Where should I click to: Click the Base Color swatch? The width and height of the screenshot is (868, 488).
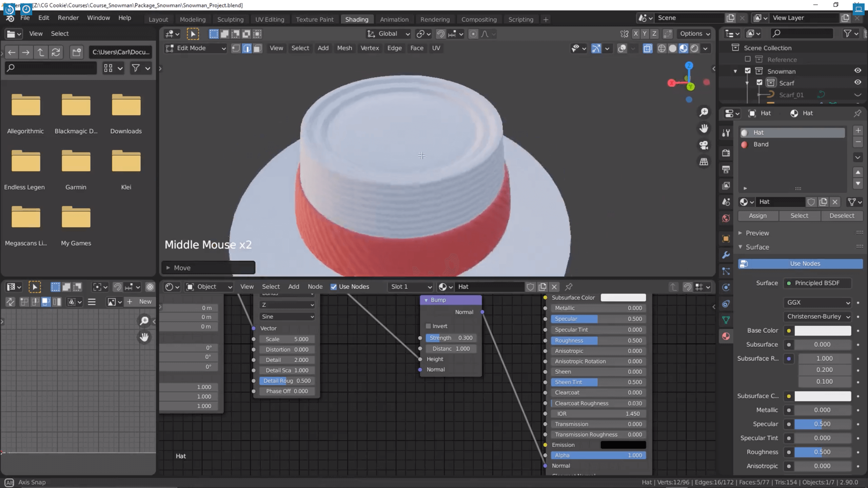coord(823,331)
